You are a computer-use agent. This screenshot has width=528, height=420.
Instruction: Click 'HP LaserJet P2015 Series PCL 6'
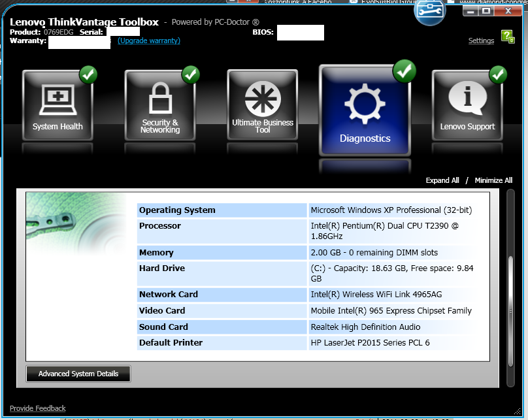coord(370,342)
